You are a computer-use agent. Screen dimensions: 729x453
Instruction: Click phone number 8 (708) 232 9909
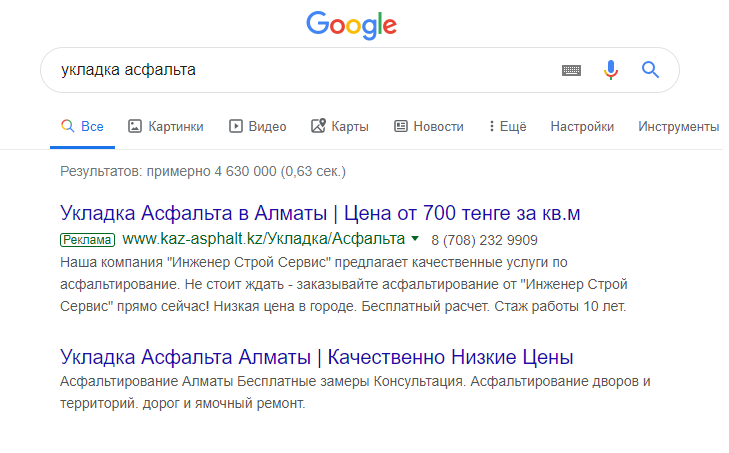[484, 240]
